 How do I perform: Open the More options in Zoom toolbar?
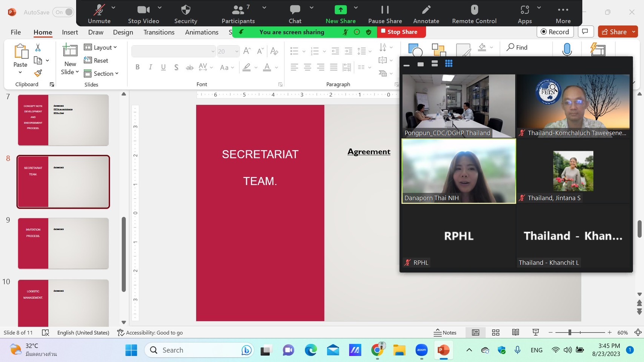pos(563,14)
